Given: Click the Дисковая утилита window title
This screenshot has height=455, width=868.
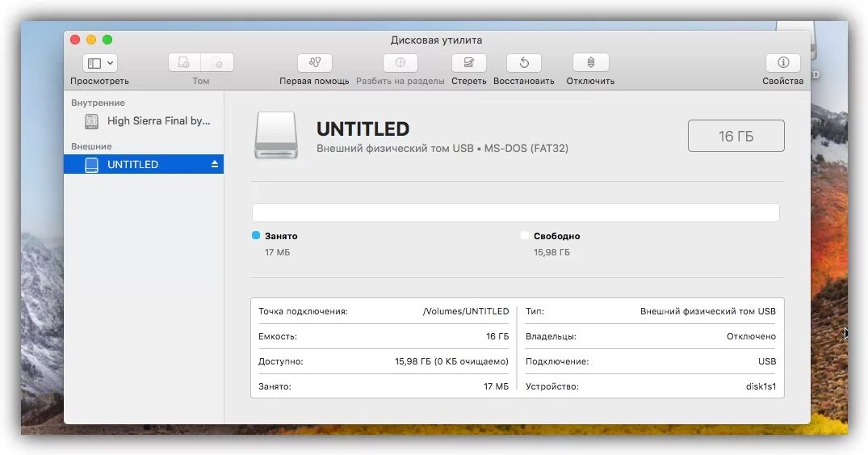Looking at the screenshot, I should pos(436,40).
